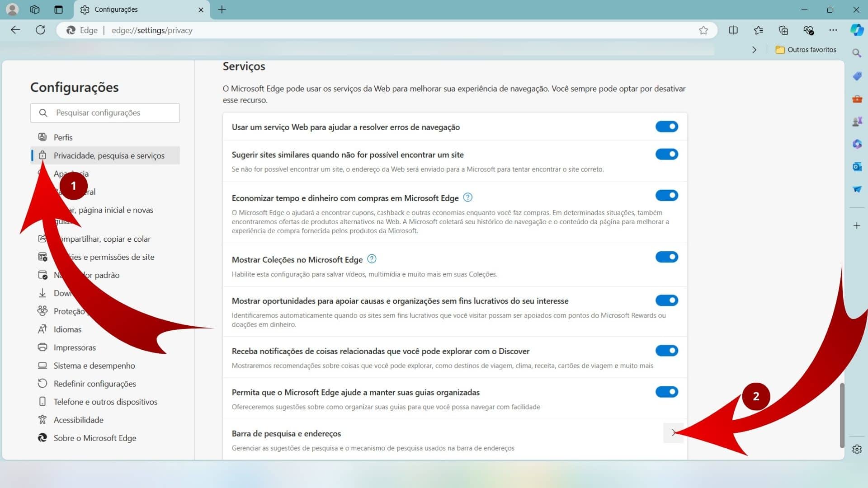Open Idiomas settings section
Image resolution: width=868 pixels, height=488 pixels.
tap(105, 329)
